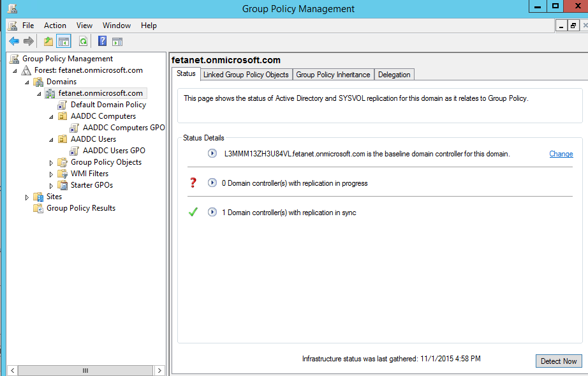Click the Up one level folder icon
This screenshot has width=588, height=376.
tap(48, 41)
